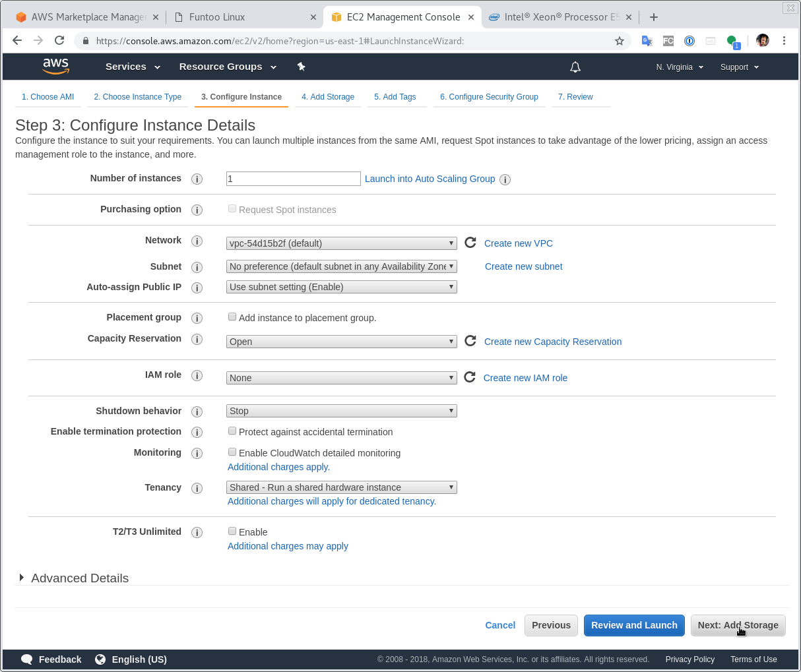The height and width of the screenshot is (672, 801).
Task: Click the browser address bar URL
Action: point(280,41)
